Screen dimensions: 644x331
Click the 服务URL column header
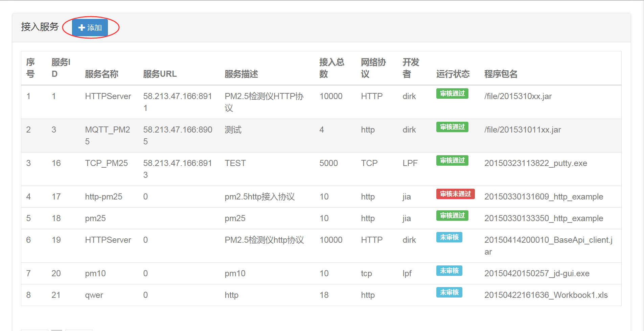160,74
